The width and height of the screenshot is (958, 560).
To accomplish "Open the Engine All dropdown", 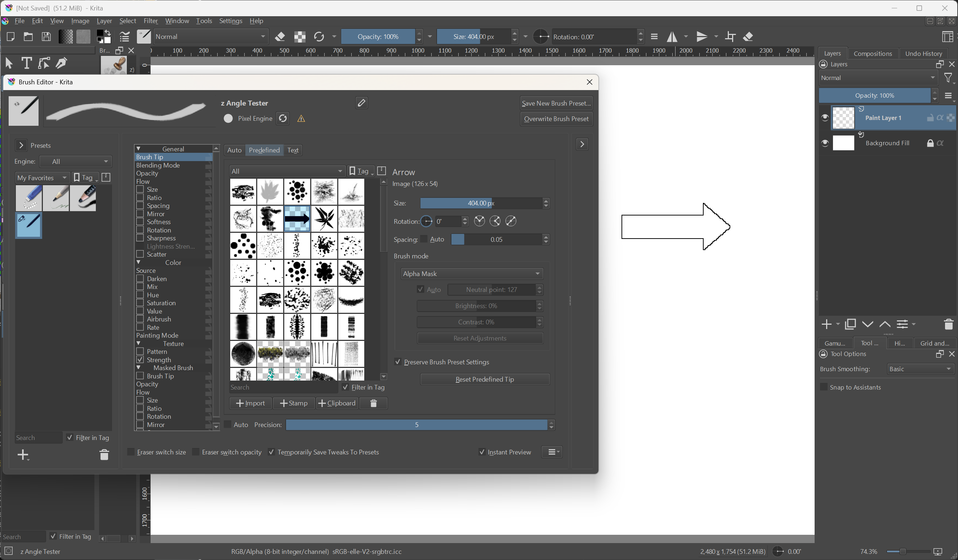I will coord(75,161).
